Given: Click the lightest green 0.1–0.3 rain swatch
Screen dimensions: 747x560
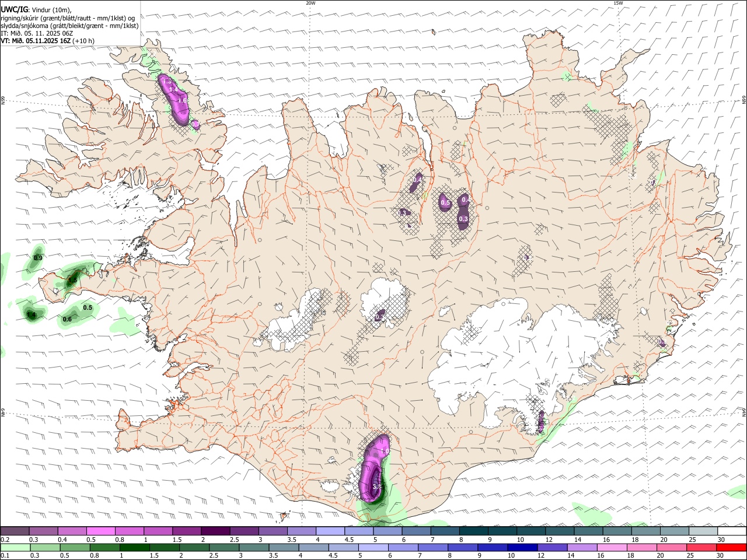Looking at the screenshot, I should [15, 547].
